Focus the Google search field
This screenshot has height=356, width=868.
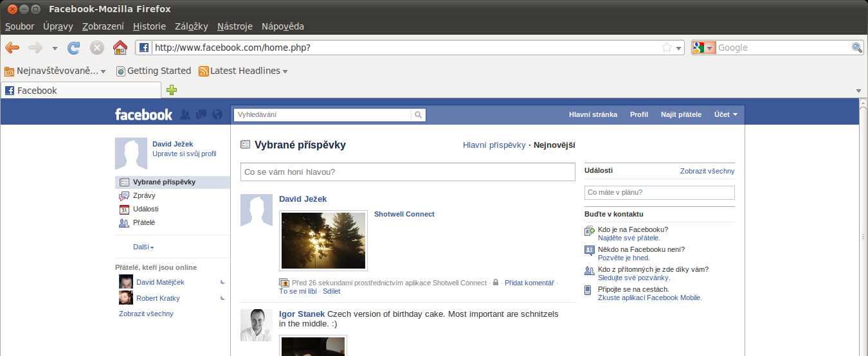(783, 48)
